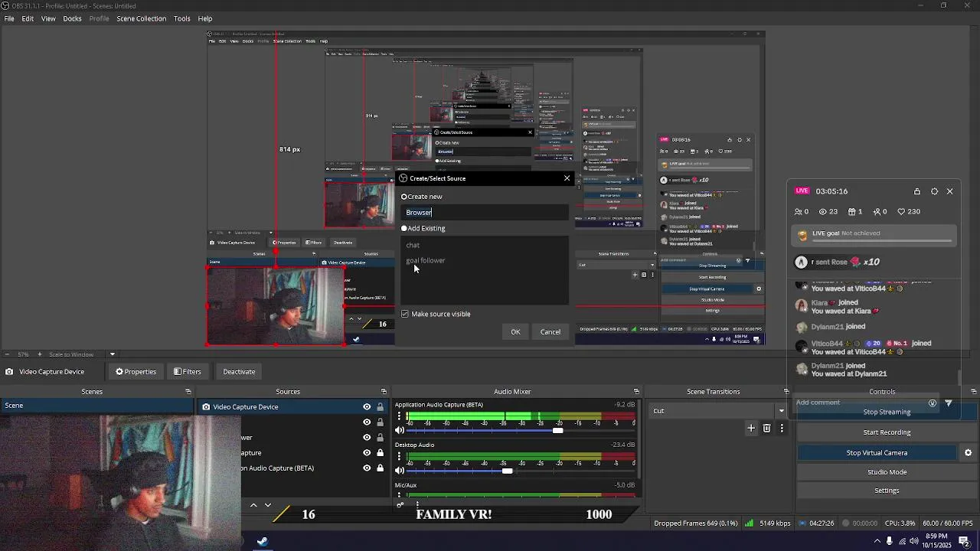Click the gifts counter icon
980x551 pixels.
coord(851,212)
